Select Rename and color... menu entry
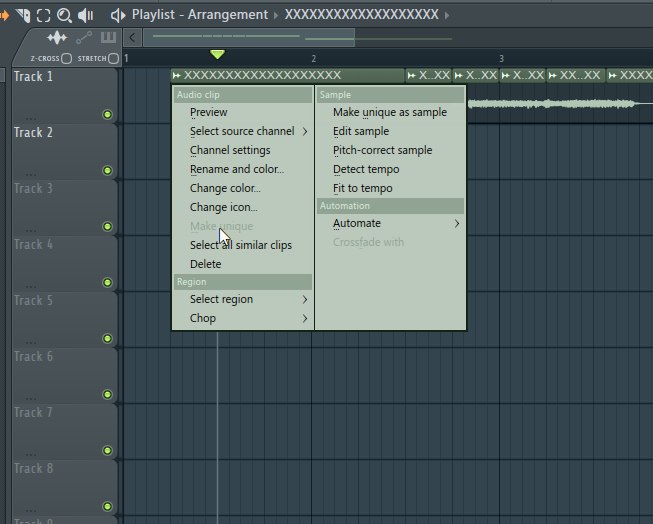Viewport: 653px width, 524px height. [x=242, y=170]
